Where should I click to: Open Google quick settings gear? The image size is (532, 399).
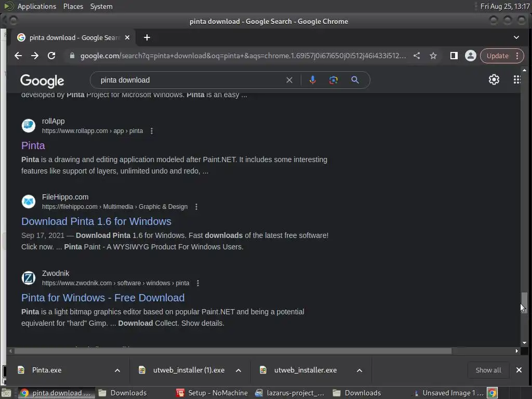494,79
